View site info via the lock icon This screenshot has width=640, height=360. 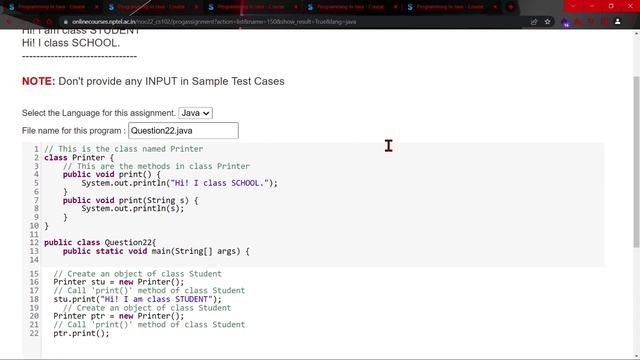click(x=65, y=22)
